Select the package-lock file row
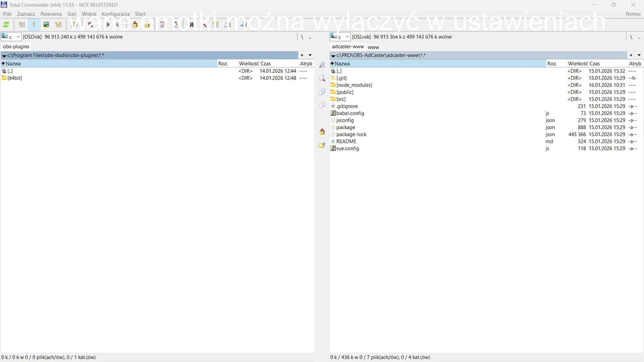The height and width of the screenshot is (362, 644). pos(486,134)
